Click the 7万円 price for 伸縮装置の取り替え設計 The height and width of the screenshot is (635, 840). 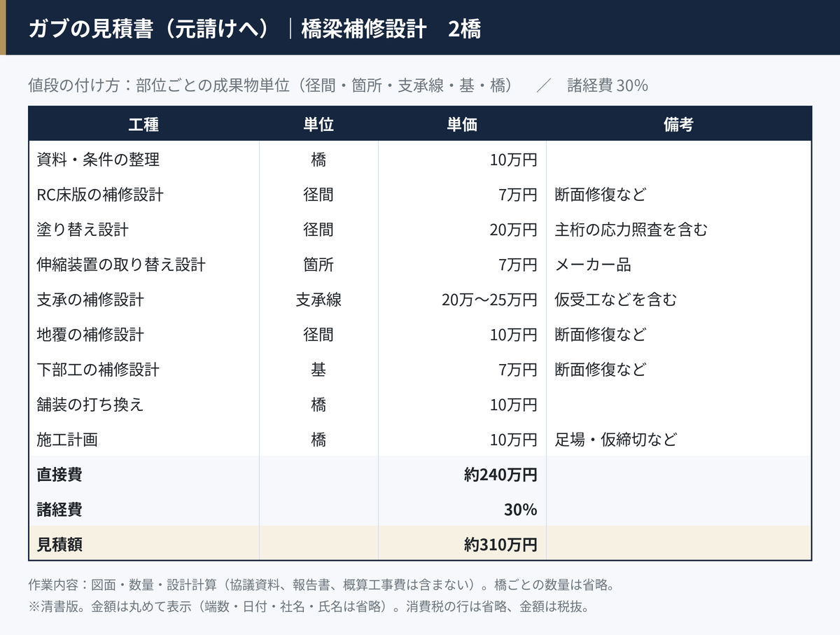[x=518, y=265]
